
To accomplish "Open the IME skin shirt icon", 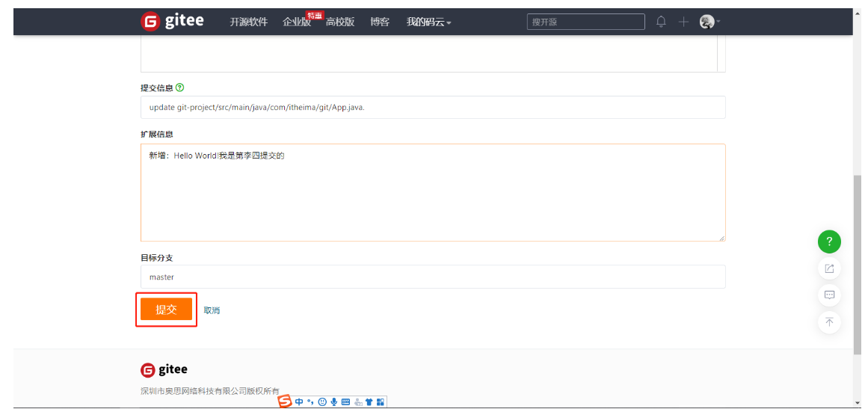I will click(x=369, y=402).
